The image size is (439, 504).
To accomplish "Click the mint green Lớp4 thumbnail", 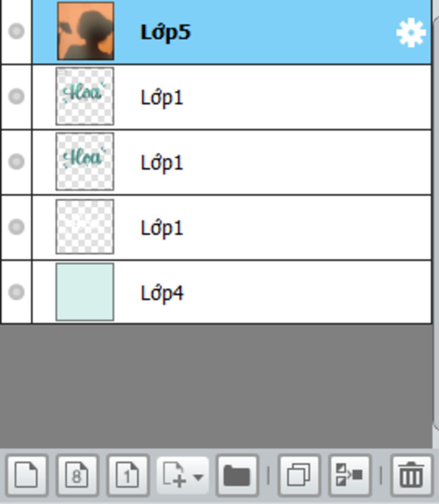I will [85, 292].
